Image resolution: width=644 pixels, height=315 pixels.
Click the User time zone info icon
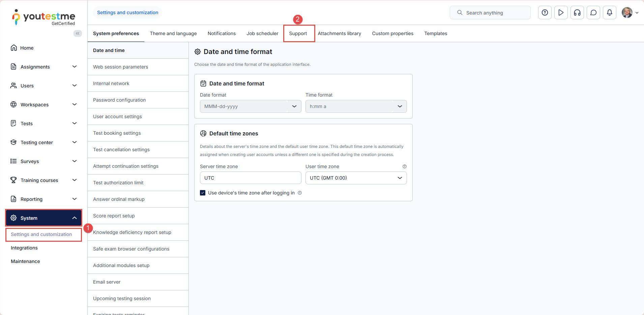pos(404,166)
